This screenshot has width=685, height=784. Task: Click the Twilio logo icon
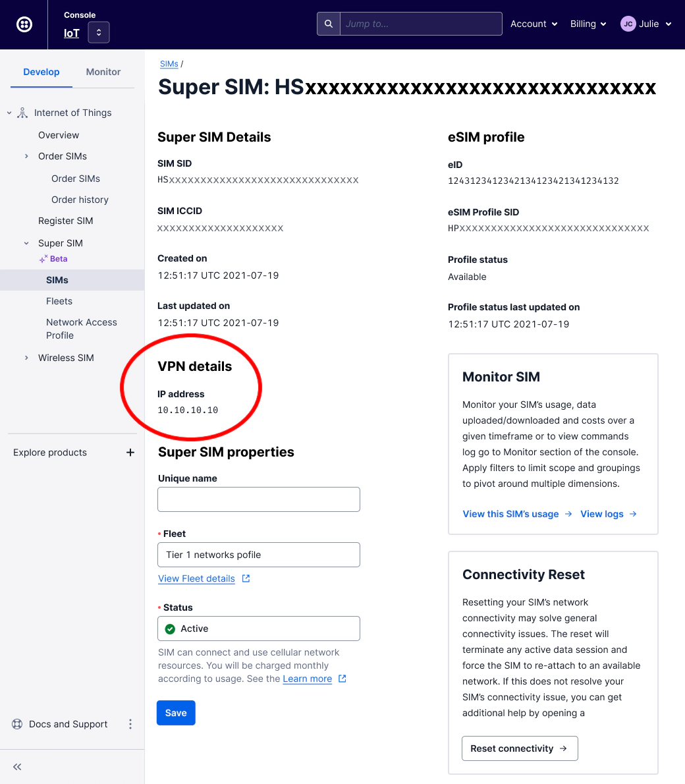(24, 24)
